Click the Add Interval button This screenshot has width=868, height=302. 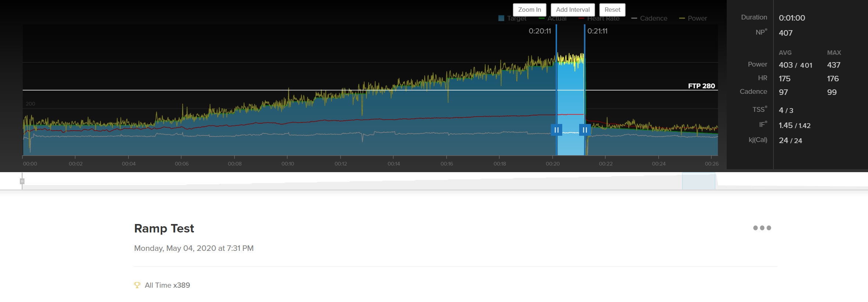(x=573, y=10)
